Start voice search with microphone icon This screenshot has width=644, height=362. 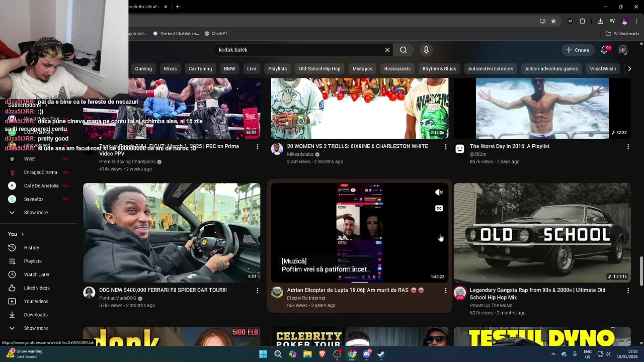click(x=426, y=50)
